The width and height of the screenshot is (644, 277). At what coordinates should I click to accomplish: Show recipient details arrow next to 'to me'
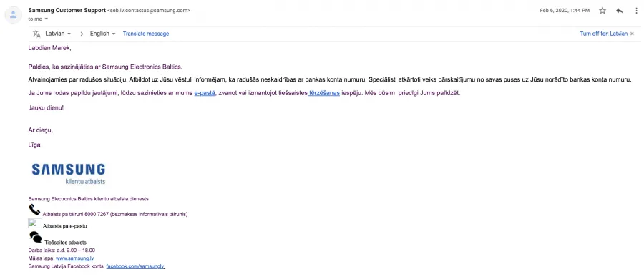pyautogui.click(x=46, y=19)
